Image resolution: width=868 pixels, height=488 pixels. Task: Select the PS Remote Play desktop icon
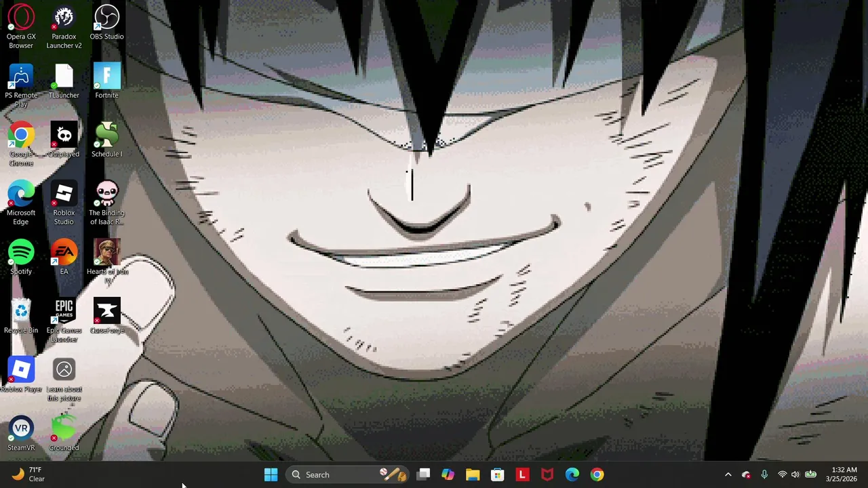[x=21, y=85]
